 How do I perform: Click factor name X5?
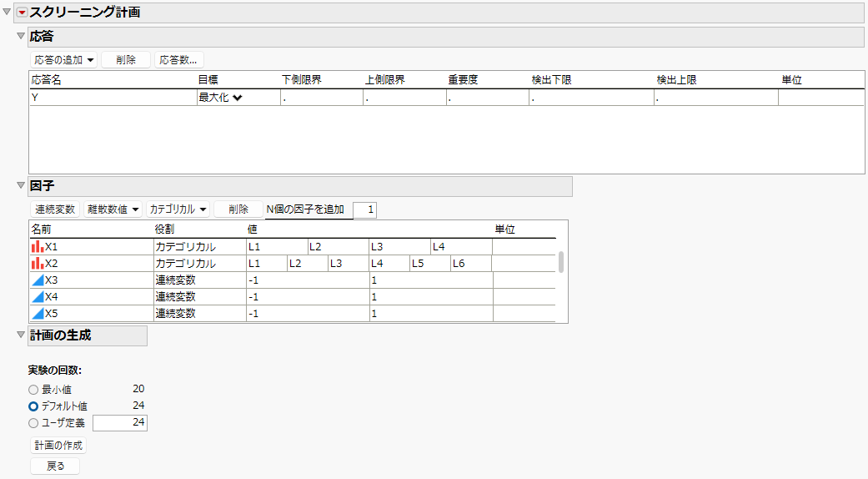click(51, 314)
